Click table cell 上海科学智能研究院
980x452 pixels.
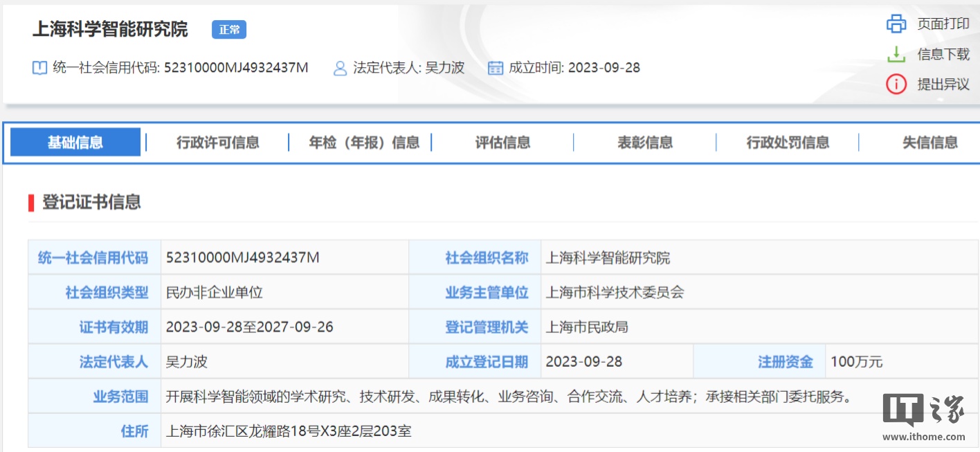coord(608,258)
